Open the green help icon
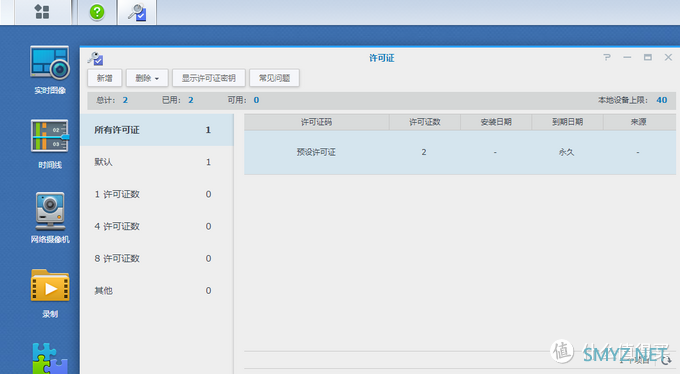Screen dimensions: 680x374 pos(97,12)
